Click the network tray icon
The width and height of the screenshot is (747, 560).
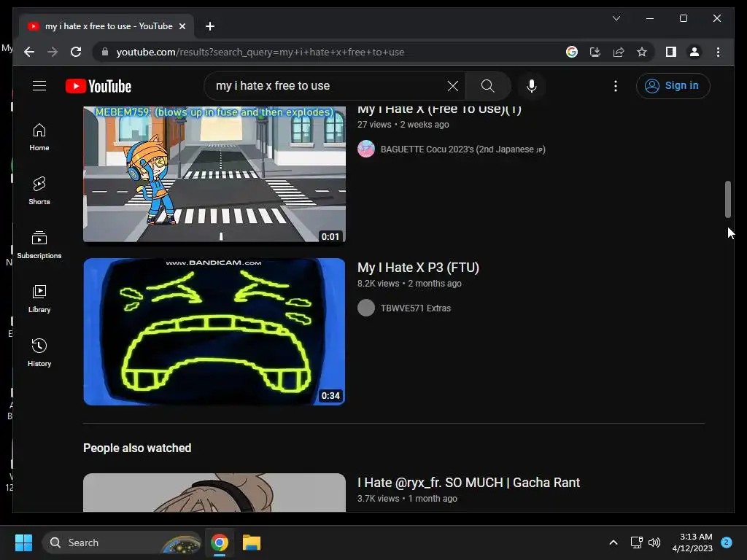point(636,542)
